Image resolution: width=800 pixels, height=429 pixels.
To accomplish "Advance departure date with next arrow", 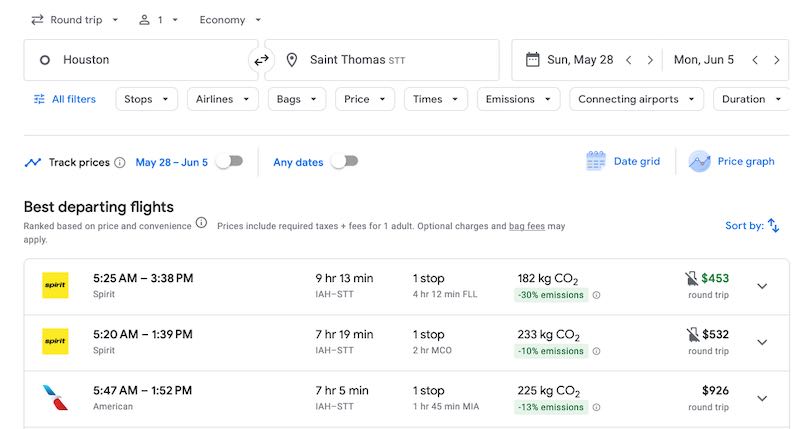I will coord(650,60).
